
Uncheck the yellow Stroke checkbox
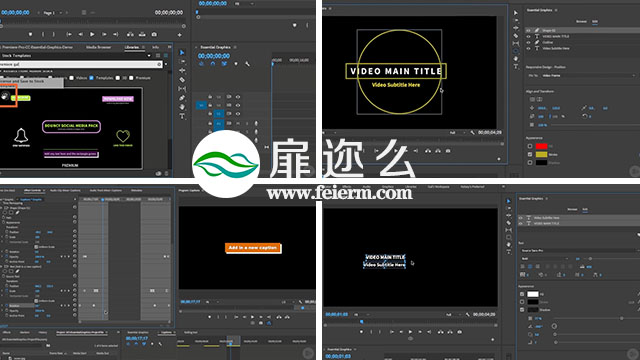click(x=530, y=154)
